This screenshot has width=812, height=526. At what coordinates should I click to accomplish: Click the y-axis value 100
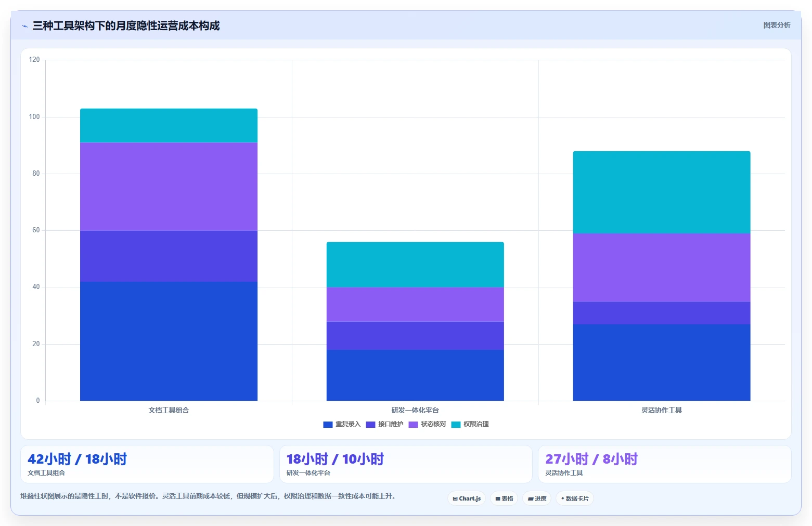click(34, 117)
